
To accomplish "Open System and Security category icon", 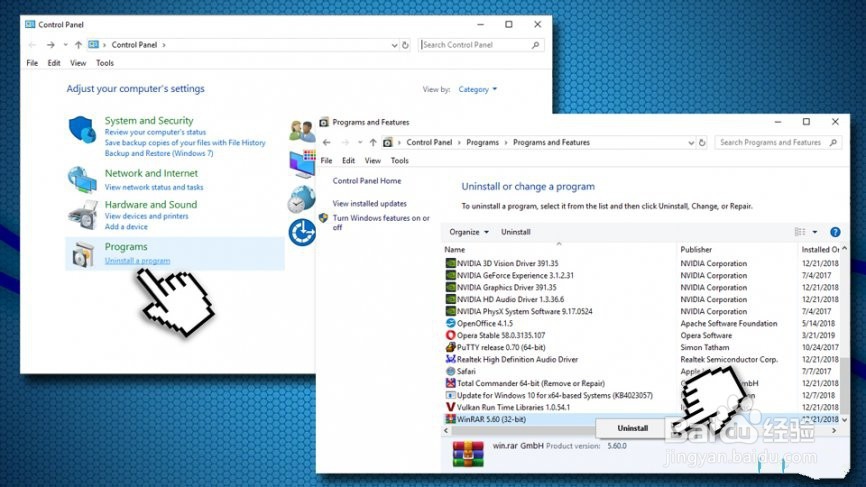I will pos(82,129).
